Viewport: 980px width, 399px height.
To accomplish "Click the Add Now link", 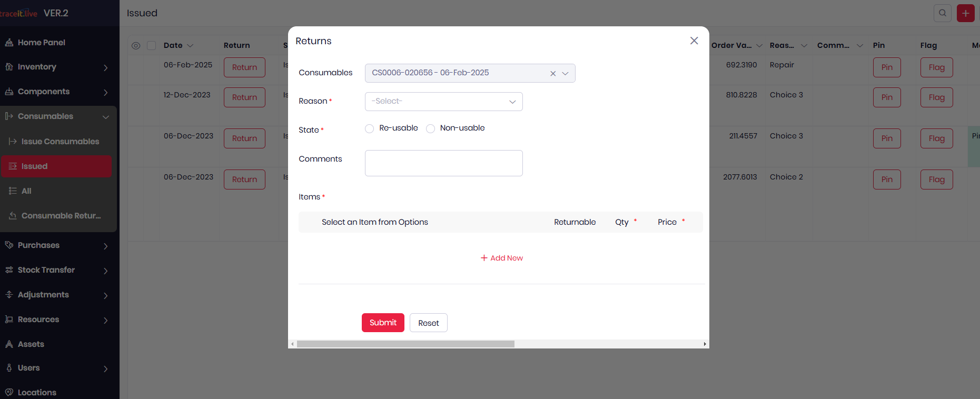I will point(501,258).
